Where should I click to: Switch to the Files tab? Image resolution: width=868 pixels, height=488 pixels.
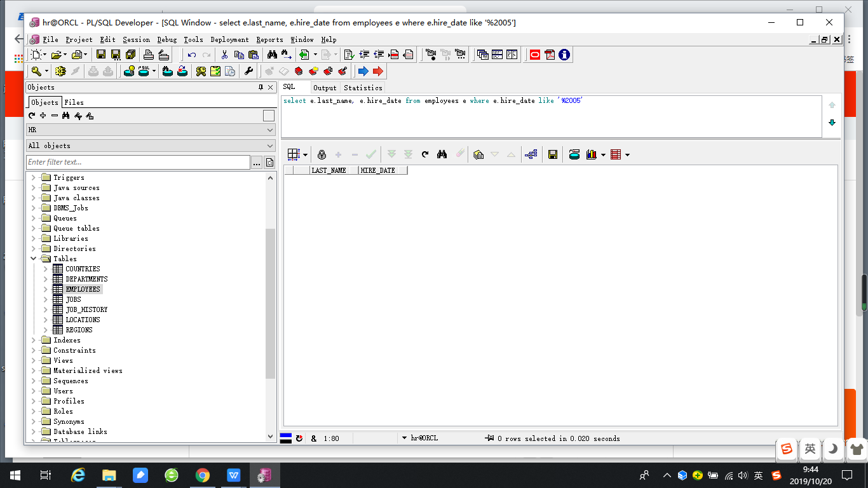(x=74, y=102)
